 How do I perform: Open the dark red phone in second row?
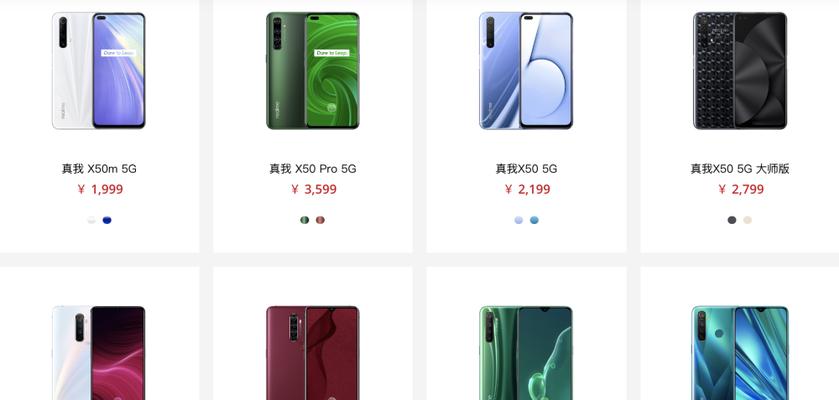312,353
